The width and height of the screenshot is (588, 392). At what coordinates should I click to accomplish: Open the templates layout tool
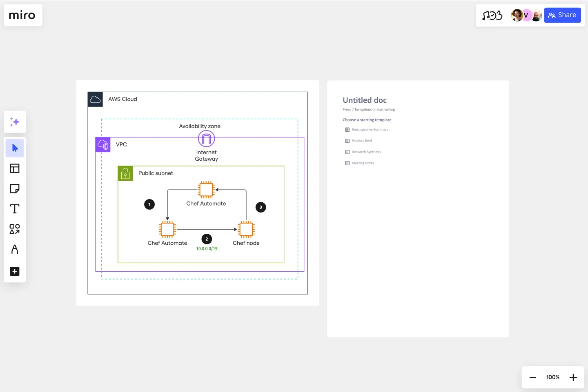click(x=15, y=168)
